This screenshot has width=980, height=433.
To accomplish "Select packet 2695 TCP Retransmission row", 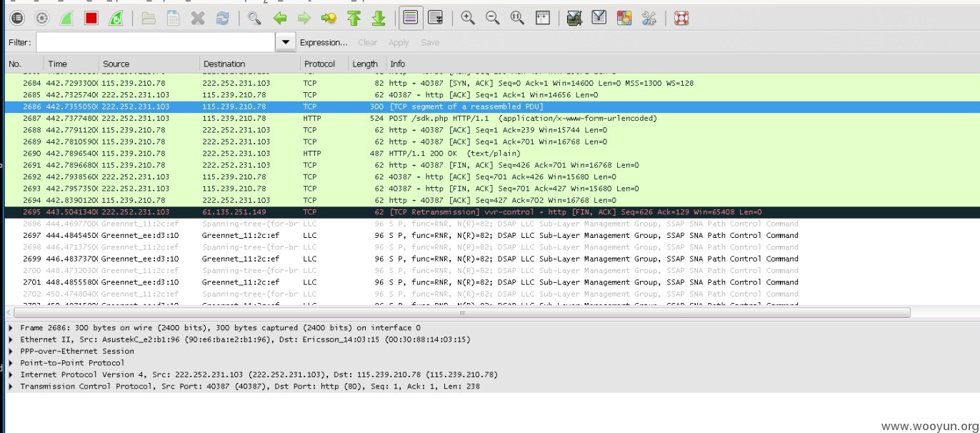I will pyautogui.click(x=492, y=211).
